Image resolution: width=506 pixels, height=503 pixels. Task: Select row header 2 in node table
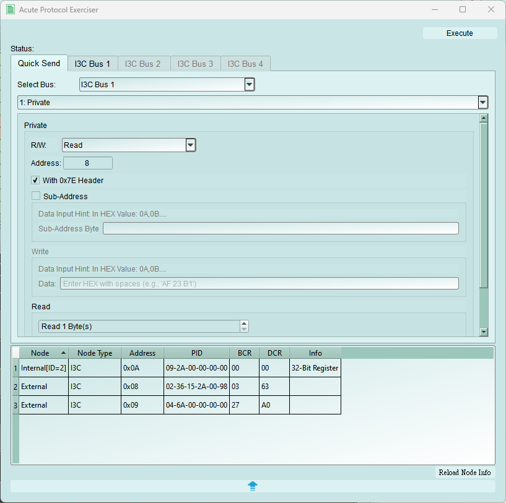pyautogui.click(x=15, y=387)
